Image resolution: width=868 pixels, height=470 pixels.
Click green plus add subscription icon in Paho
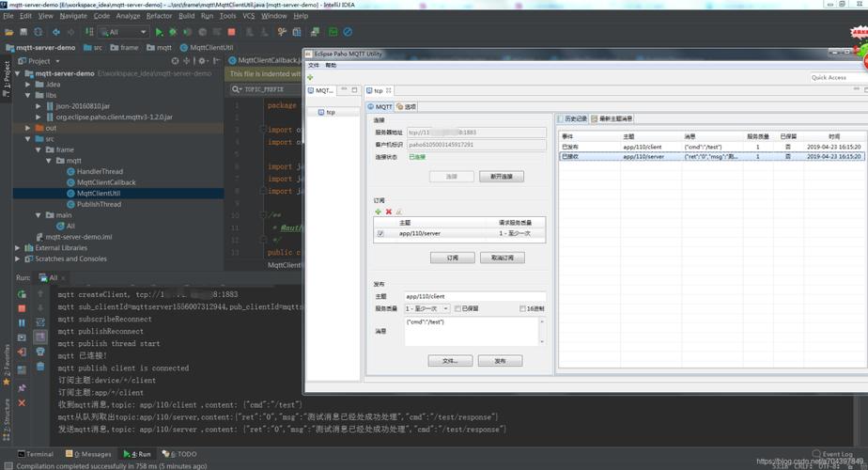(x=378, y=211)
